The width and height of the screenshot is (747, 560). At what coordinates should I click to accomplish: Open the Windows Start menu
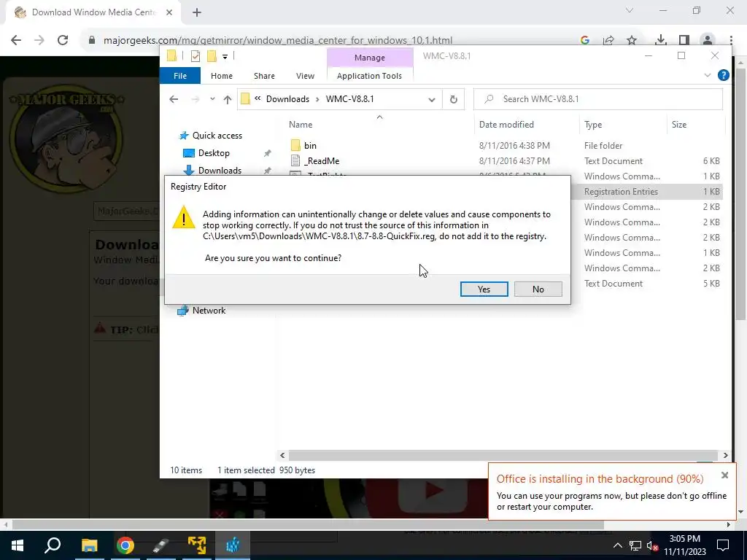click(18, 545)
